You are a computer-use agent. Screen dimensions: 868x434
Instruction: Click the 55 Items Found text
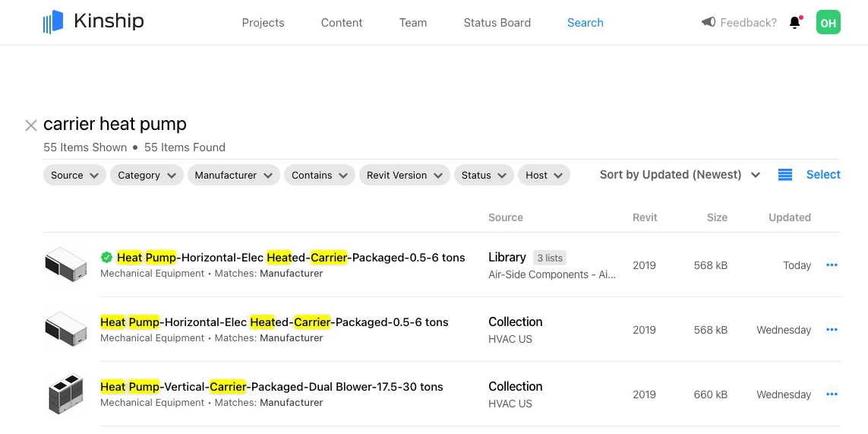pos(185,147)
